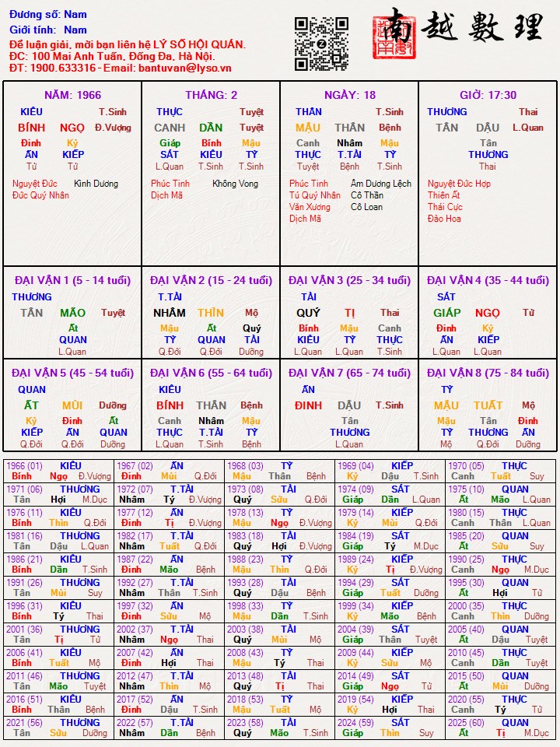The width and height of the screenshot is (560, 747).
Task: Click 'QUÝ' stem in Đại Vận 3
Action: [308, 313]
